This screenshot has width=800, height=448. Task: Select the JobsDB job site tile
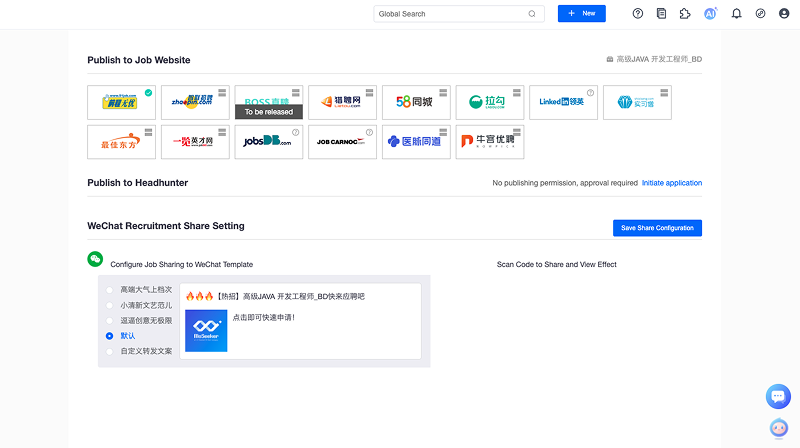[269, 142]
